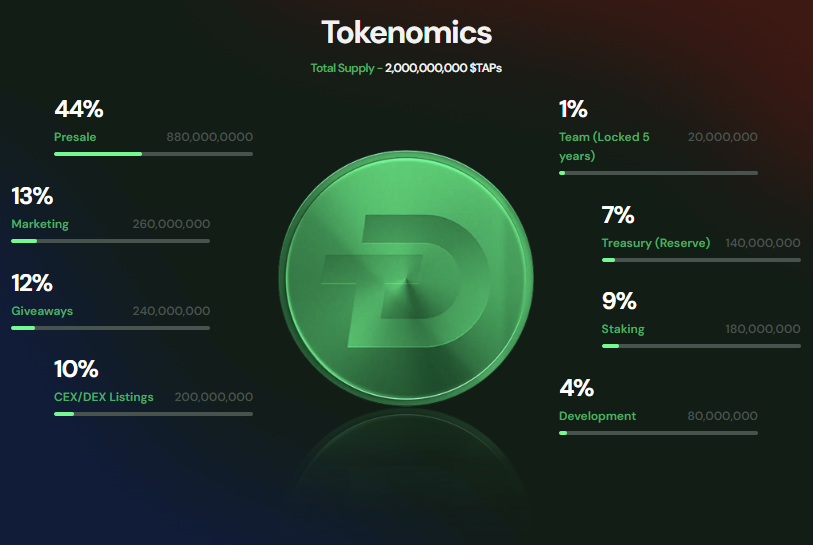Image resolution: width=813 pixels, height=545 pixels.
Task: Click the Presale label
Action: [75, 137]
